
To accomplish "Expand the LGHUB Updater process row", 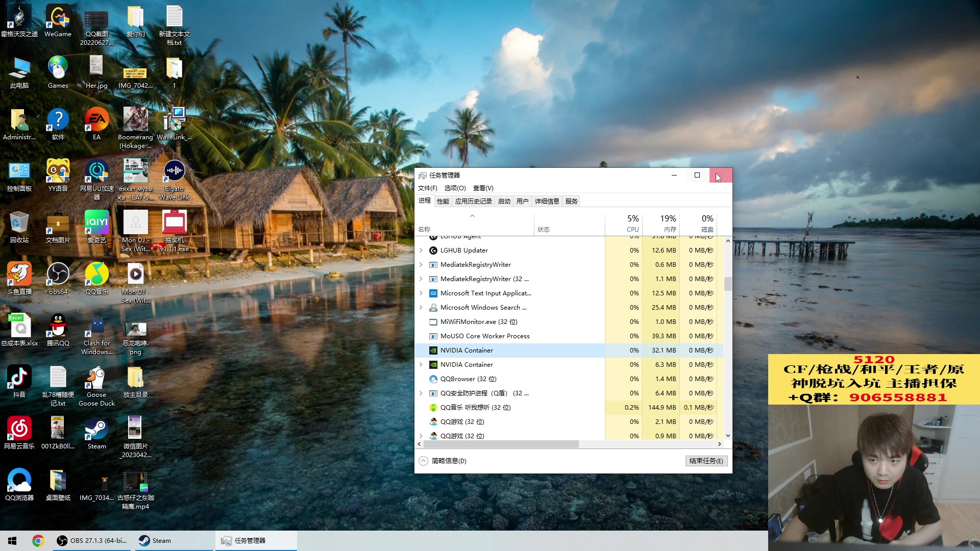I will (x=421, y=251).
